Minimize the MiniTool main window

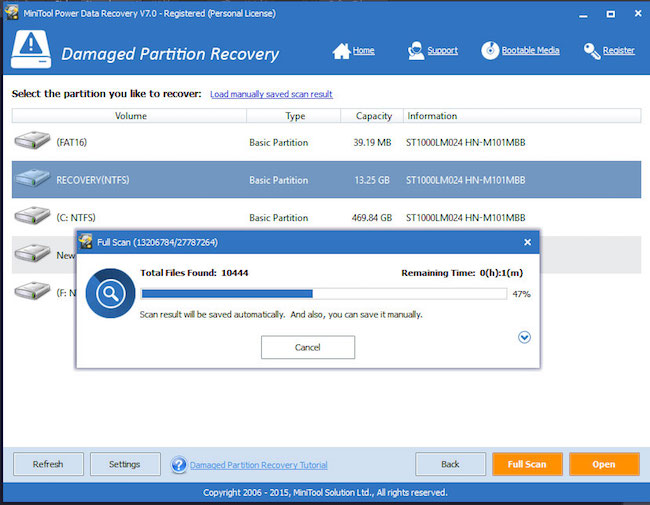tap(583, 14)
